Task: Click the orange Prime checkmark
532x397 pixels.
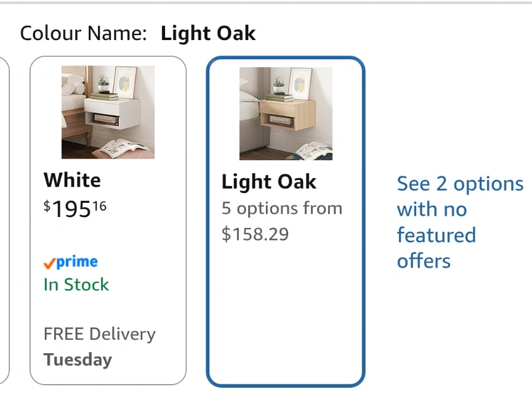Action: pyautogui.click(x=49, y=263)
